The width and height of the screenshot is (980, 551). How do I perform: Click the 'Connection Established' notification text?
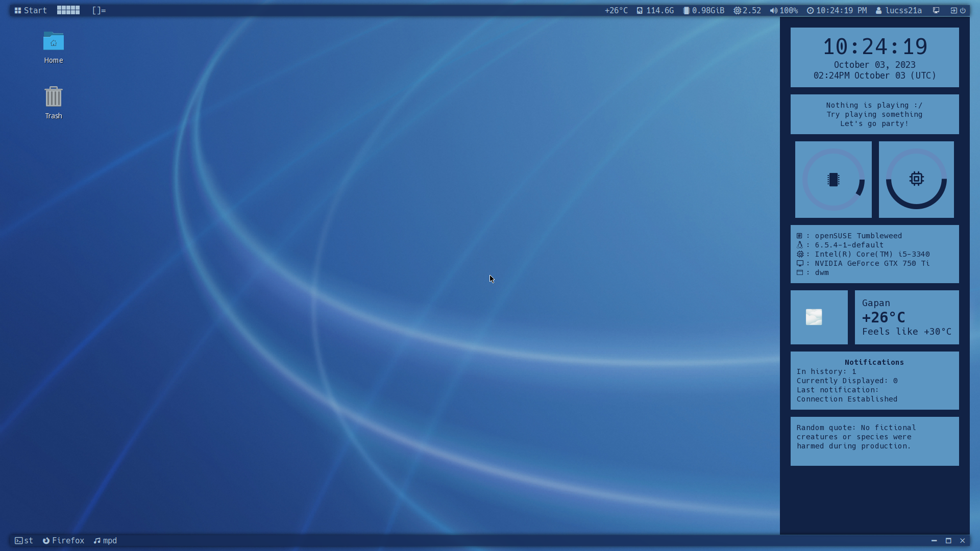point(847,399)
